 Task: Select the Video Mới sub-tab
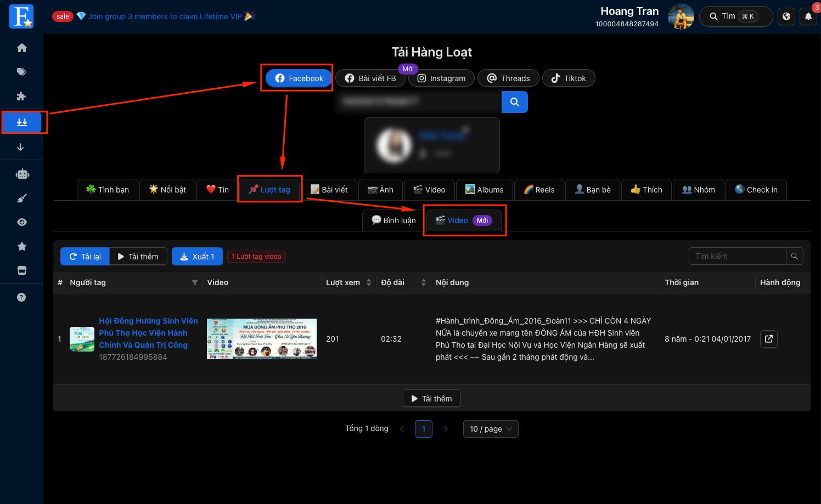[464, 220]
